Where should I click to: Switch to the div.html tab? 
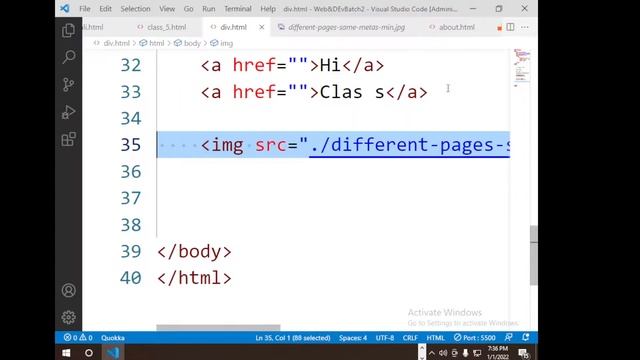pyautogui.click(x=233, y=27)
